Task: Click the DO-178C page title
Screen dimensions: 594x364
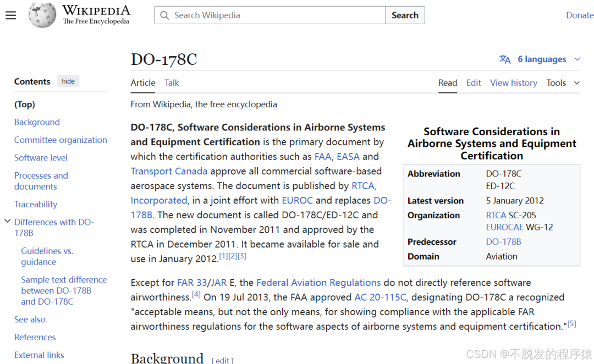Action: tap(164, 59)
